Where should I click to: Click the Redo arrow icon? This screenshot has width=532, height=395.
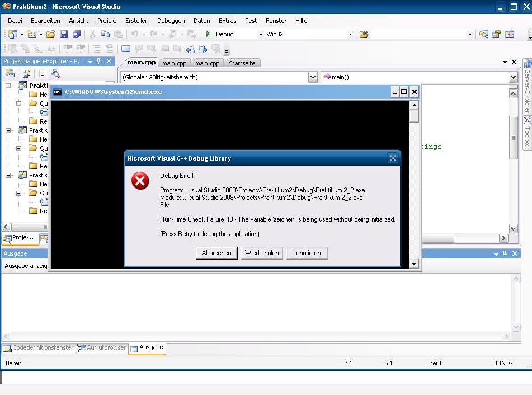153,34
